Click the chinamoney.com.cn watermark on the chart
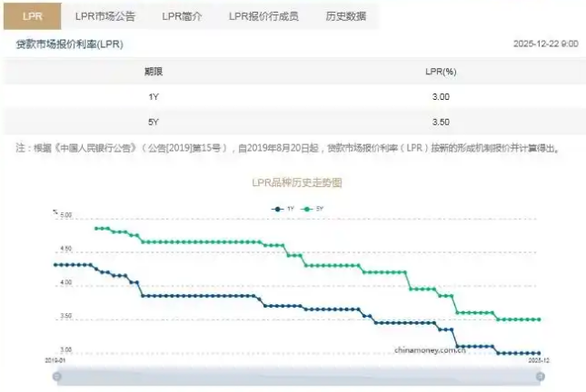Screen dimensions: 586x392 coord(430,348)
